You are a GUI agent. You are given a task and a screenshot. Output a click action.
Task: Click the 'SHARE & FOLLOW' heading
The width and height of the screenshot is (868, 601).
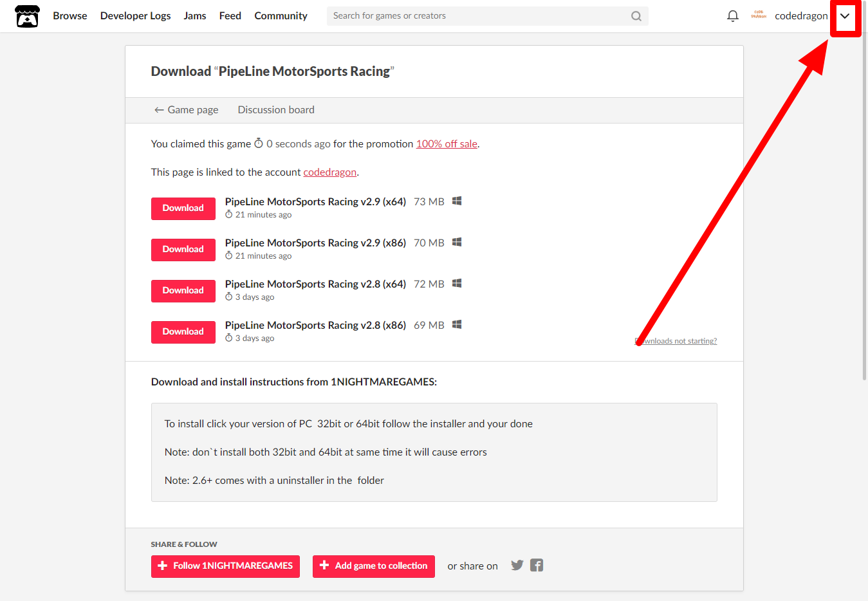coord(184,544)
